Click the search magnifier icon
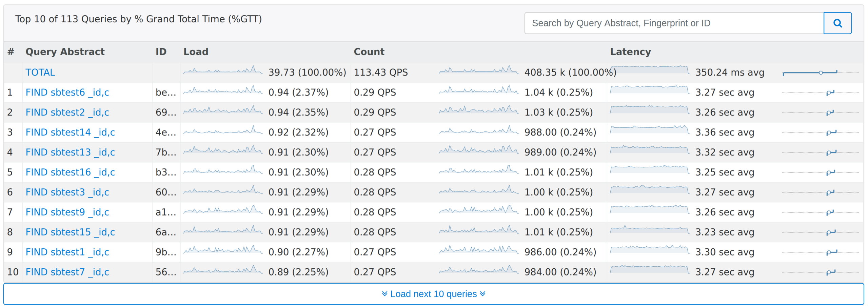This screenshot has height=308, width=868. (837, 23)
